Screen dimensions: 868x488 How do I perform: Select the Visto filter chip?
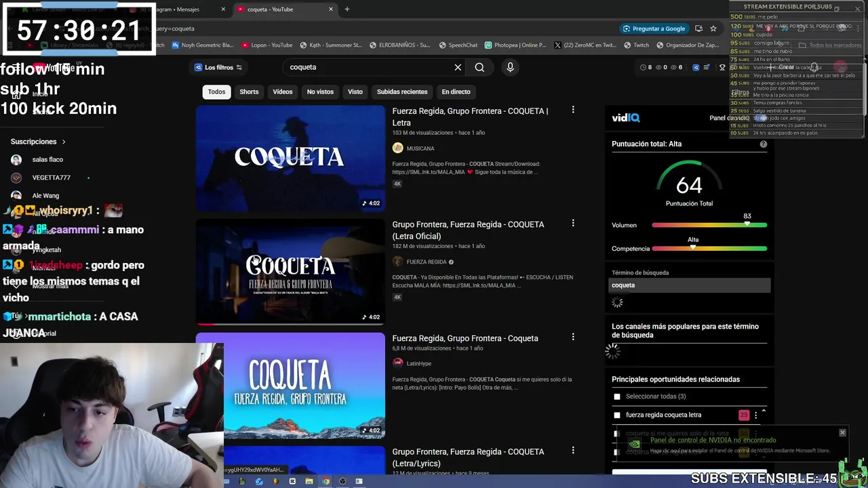point(355,91)
